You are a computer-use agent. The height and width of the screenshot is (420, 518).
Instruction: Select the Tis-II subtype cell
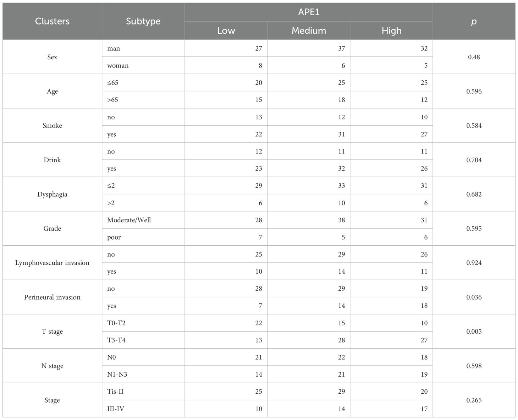coord(115,392)
